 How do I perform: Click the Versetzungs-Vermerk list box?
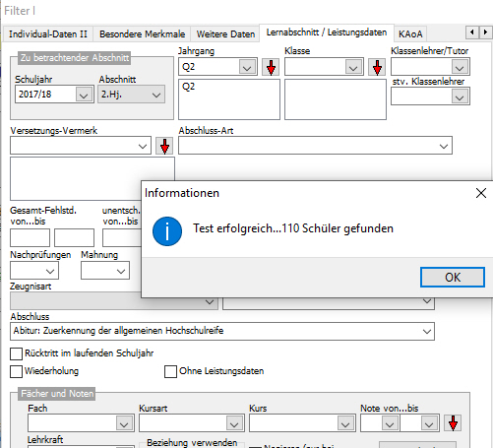tap(92, 178)
